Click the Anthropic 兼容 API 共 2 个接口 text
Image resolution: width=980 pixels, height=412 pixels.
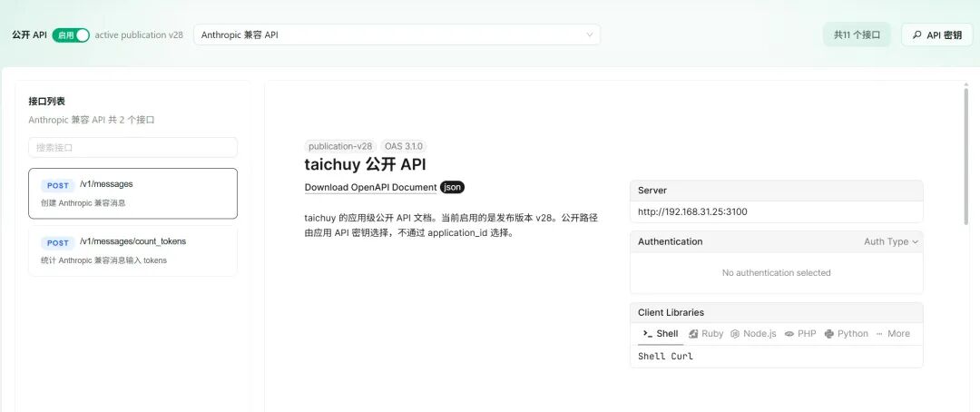tap(92, 120)
